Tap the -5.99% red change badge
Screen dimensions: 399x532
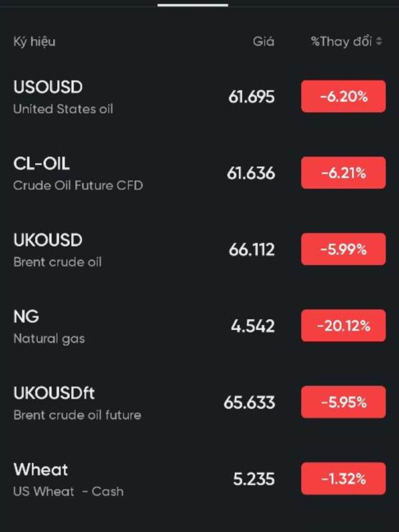(343, 250)
